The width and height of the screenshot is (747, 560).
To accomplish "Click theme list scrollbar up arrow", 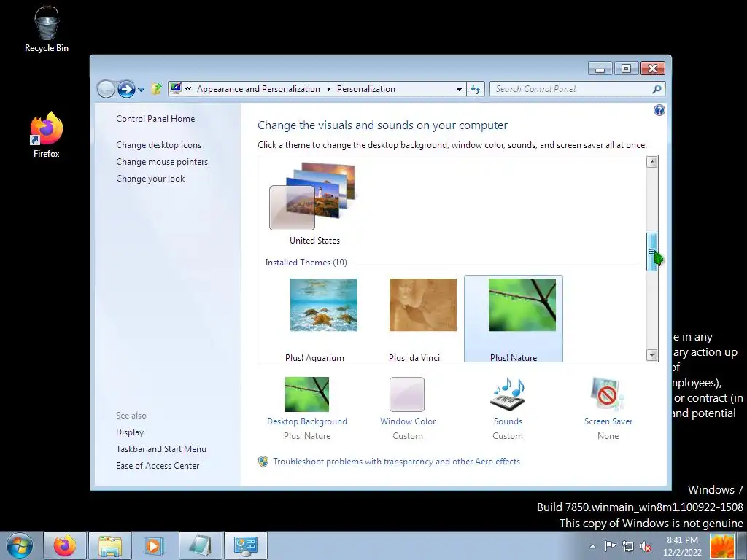I will pos(651,162).
